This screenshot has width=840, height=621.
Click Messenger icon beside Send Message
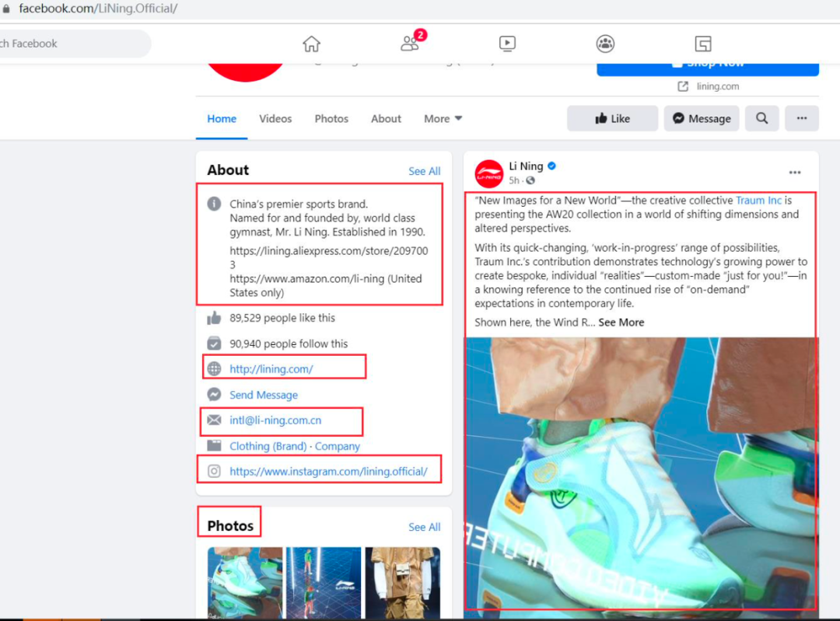pyautogui.click(x=215, y=395)
